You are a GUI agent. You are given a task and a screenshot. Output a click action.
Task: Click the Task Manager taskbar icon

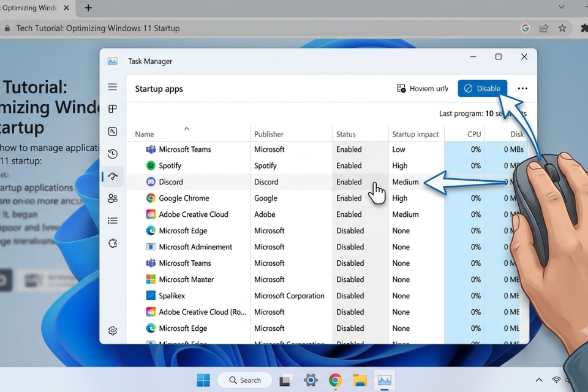click(385, 380)
